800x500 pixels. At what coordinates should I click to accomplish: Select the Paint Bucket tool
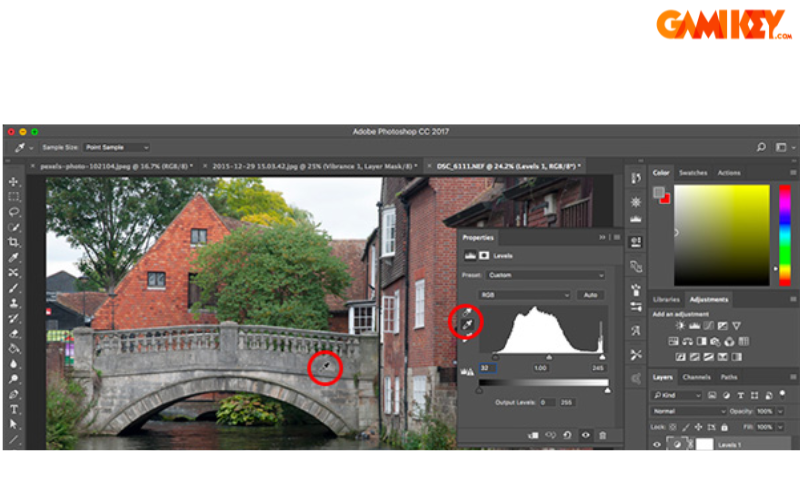pos(14,349)
